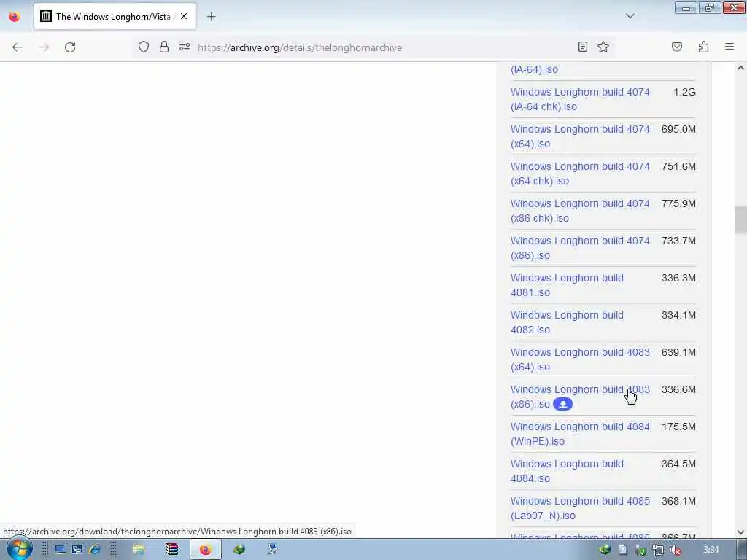Open the Save to Pocket icon

tap(677, 47)
